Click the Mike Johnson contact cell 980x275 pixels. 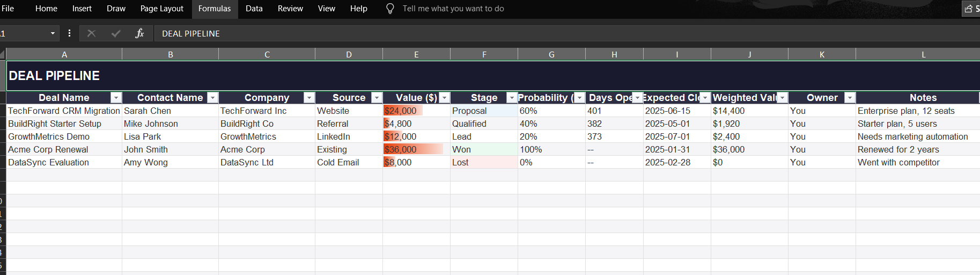click(170, 124)
